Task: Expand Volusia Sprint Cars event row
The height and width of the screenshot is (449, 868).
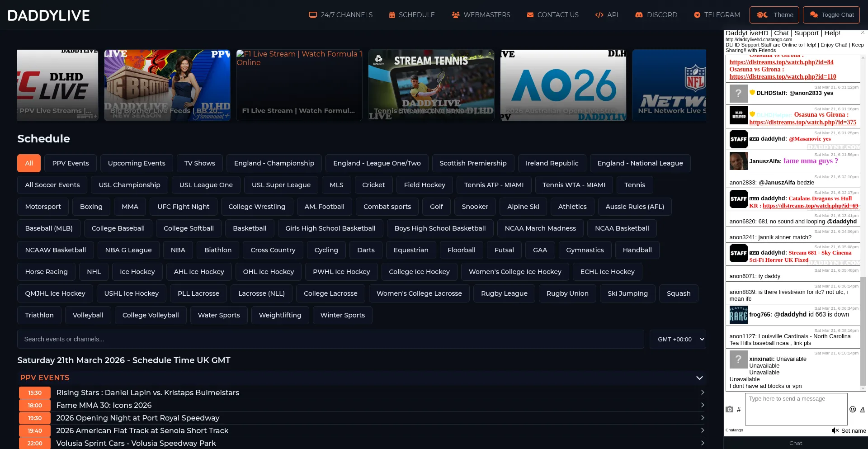Action: click(362, 443)
